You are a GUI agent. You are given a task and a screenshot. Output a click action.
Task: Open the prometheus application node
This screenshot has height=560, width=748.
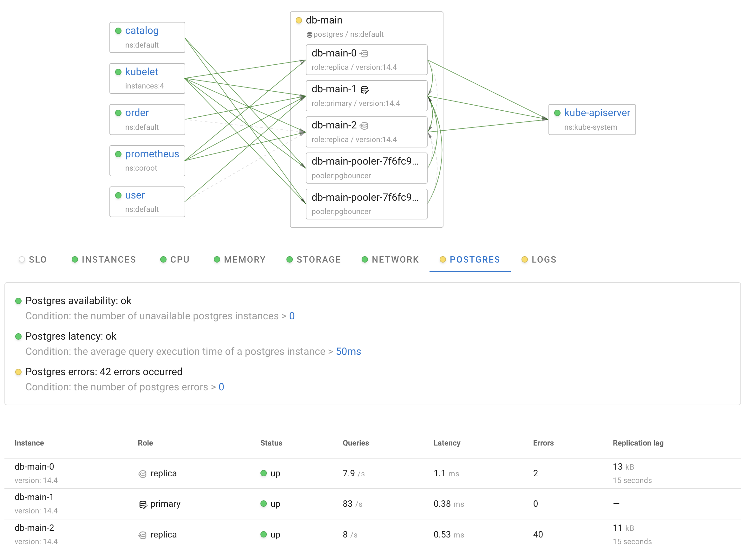[x=152, y=154]
